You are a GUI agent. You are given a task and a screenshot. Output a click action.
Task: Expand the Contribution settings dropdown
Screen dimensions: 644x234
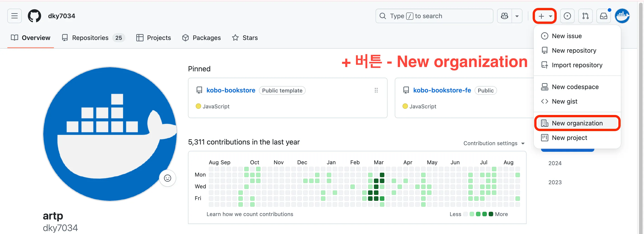tap(494, 143)
